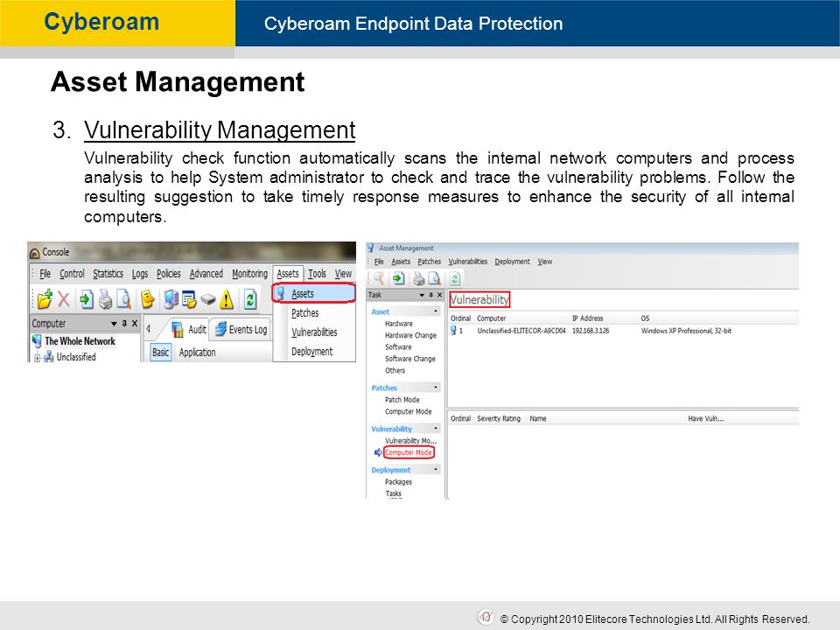Open the Tools menu in Console
The image size is (840, 630).
(317, 274)
